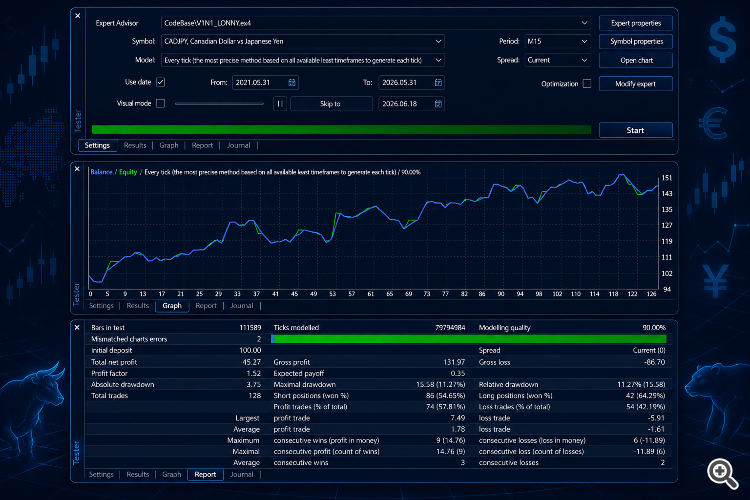750x500 pixels.
Task: Select Graph tab in middle panel
Action: point(172,306)
